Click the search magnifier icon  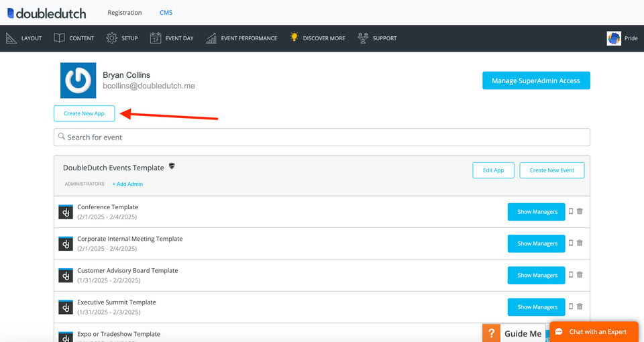pyautogui.click(x=62, y=136)
